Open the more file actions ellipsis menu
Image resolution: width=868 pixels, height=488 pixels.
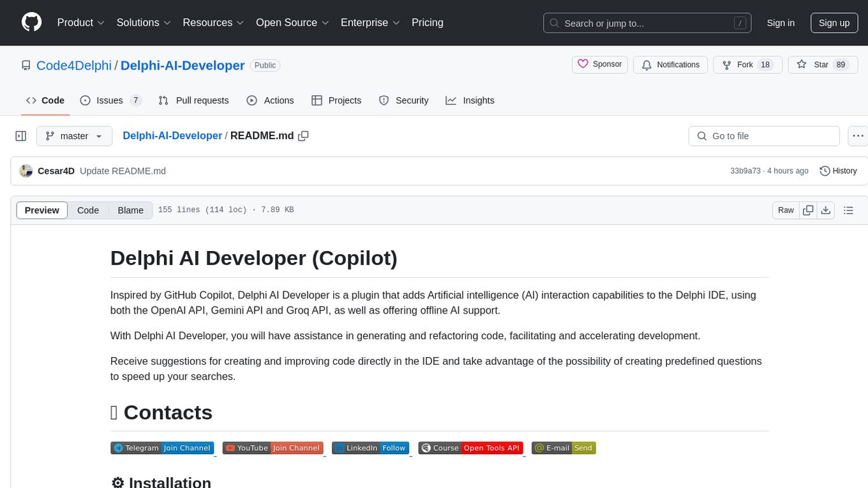tap(858, 136)
